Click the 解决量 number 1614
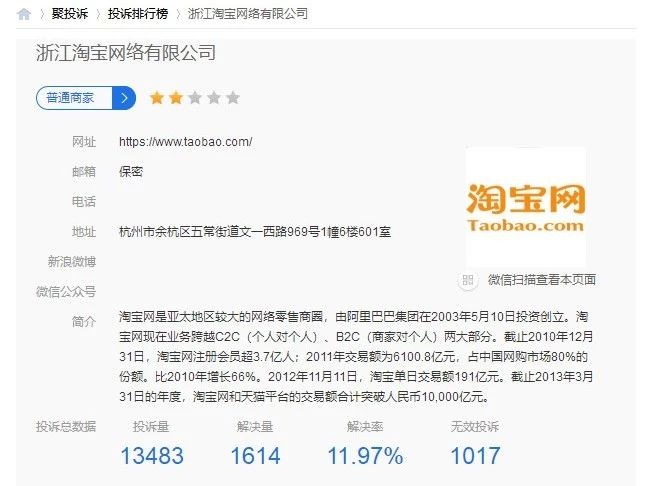The width and height of the screenshot is (649, 486). pyautogui.click(x=255, y=456)
